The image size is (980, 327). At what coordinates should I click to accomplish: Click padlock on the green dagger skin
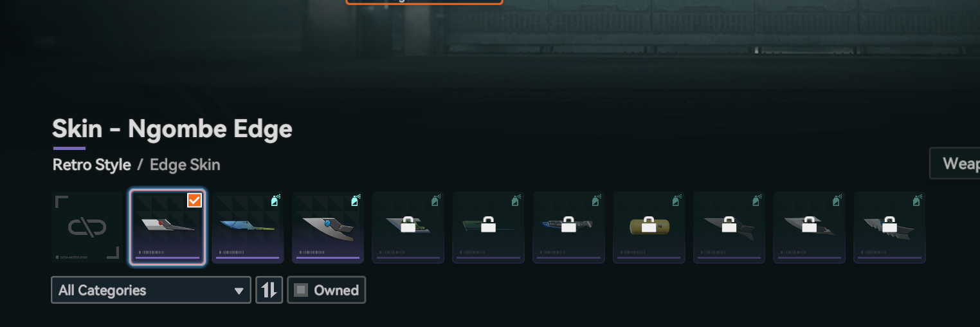click(489, 224)
